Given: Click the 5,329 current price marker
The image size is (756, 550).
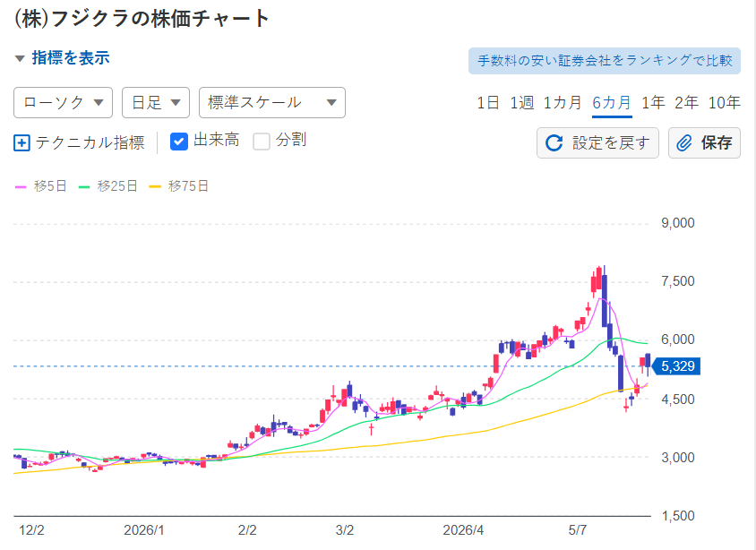Looking at the screenshot, I should pyautogui.click(x=675, y=366).
